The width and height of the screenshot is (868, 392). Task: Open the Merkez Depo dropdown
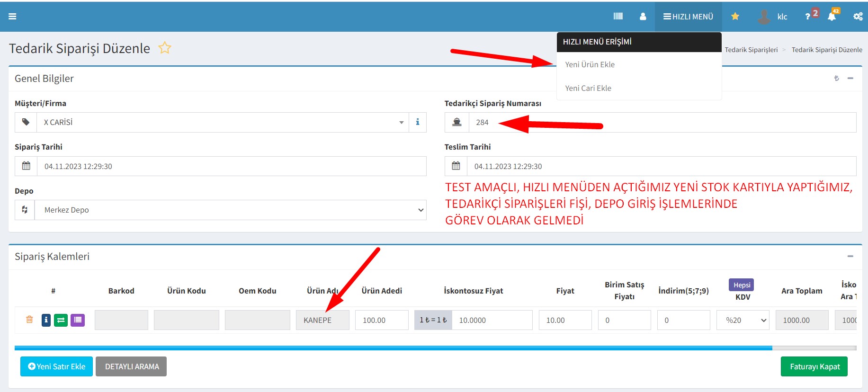(x=231, y=210)
